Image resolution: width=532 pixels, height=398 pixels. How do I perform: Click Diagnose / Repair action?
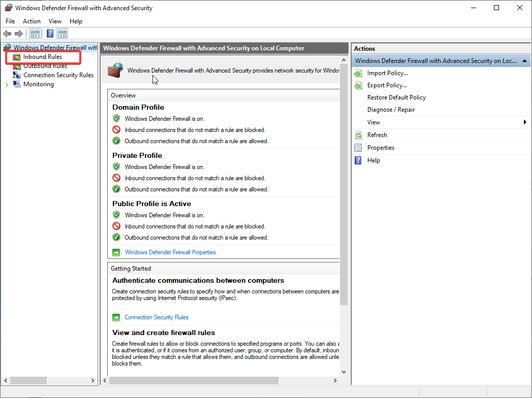391,110
